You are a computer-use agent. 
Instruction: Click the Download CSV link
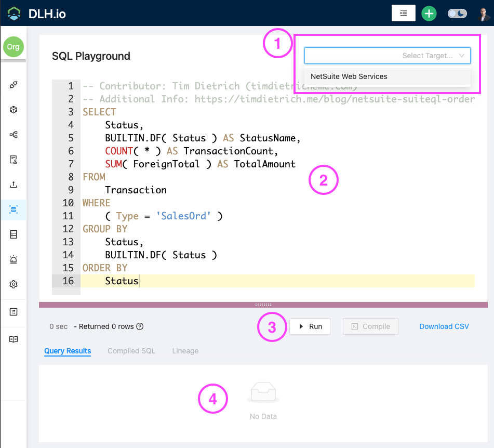point(444,326)
